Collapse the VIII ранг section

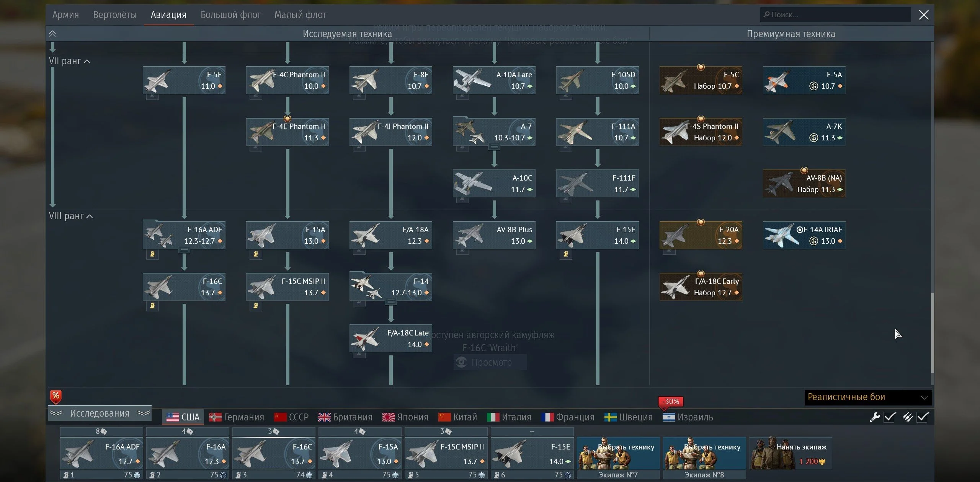click(89, 216)
